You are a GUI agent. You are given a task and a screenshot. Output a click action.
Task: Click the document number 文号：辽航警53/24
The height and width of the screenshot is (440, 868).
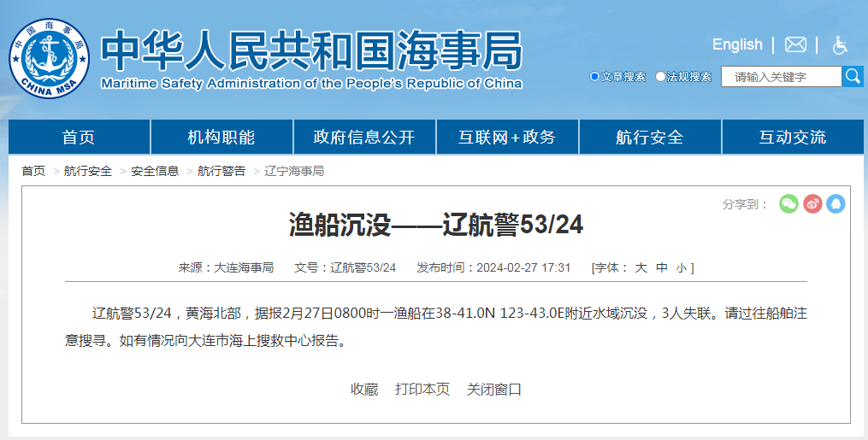(345, 267)
